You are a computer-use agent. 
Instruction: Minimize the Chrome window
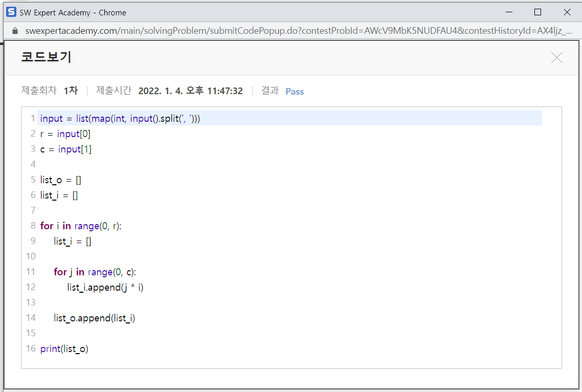click(x=509, y=12)
